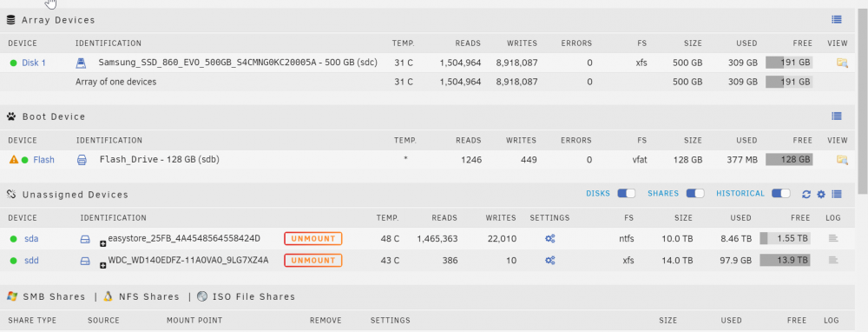This screenshot has height=332, width=868.
Task: Click sda reads value 1,465,363
Action: [437, 239]
